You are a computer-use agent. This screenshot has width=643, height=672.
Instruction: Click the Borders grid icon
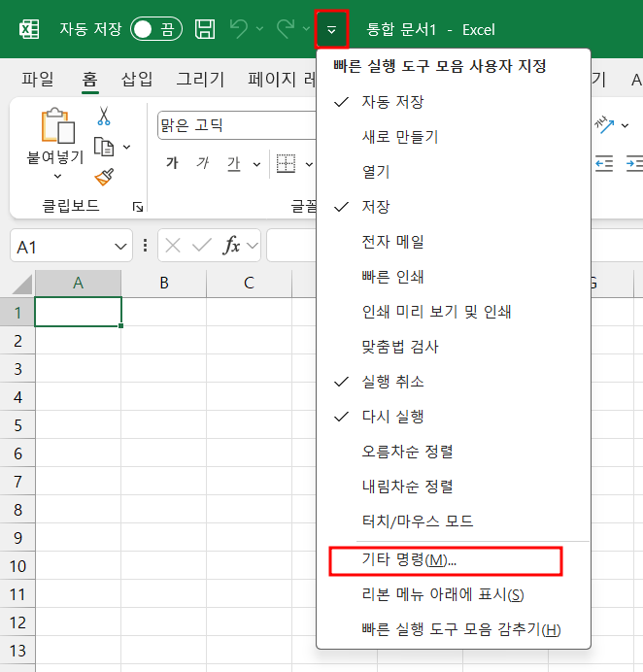click(286, 163)
